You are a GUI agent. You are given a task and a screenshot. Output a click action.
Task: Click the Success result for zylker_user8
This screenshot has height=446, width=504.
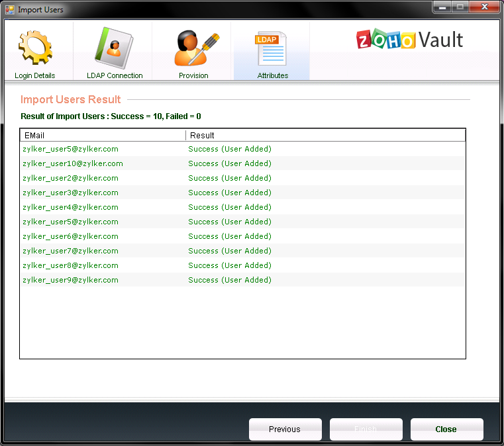click(x=230, y=265)
